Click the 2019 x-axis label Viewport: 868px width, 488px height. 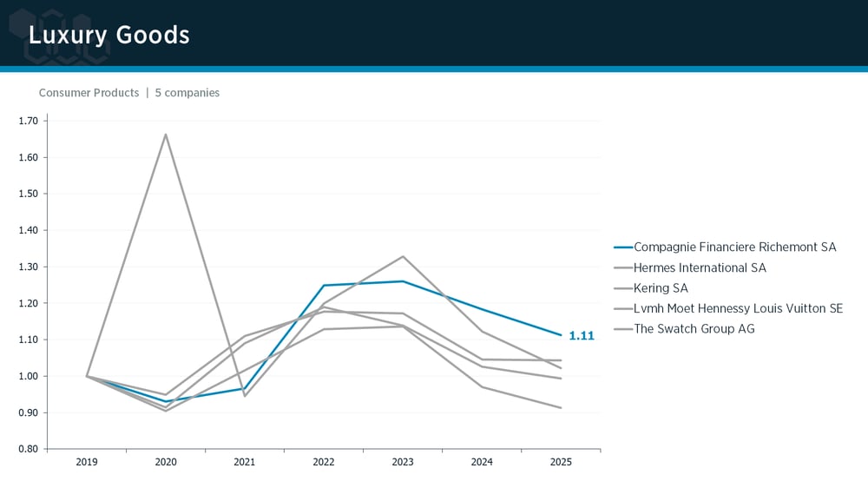[86, 462]
